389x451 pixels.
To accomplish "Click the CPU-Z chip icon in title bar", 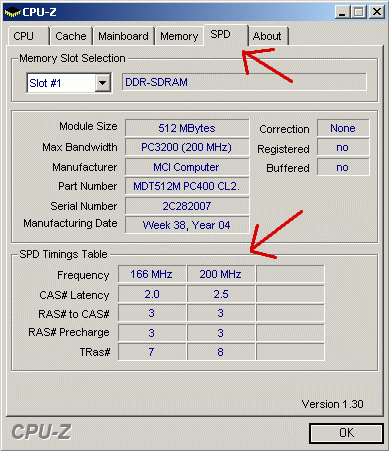I will tap(13, 12).
